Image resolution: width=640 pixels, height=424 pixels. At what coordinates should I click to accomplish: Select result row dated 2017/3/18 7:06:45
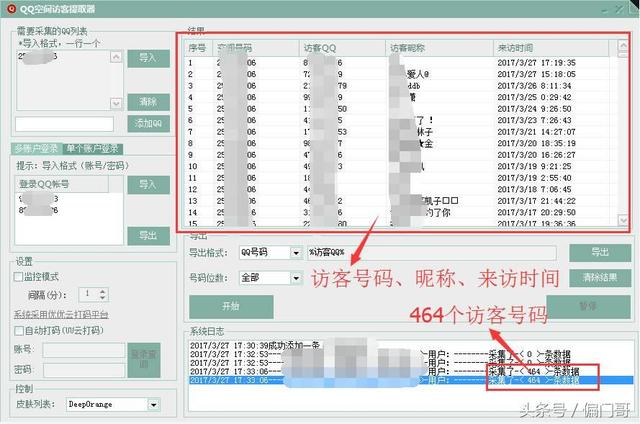click(x=400, y=189)
